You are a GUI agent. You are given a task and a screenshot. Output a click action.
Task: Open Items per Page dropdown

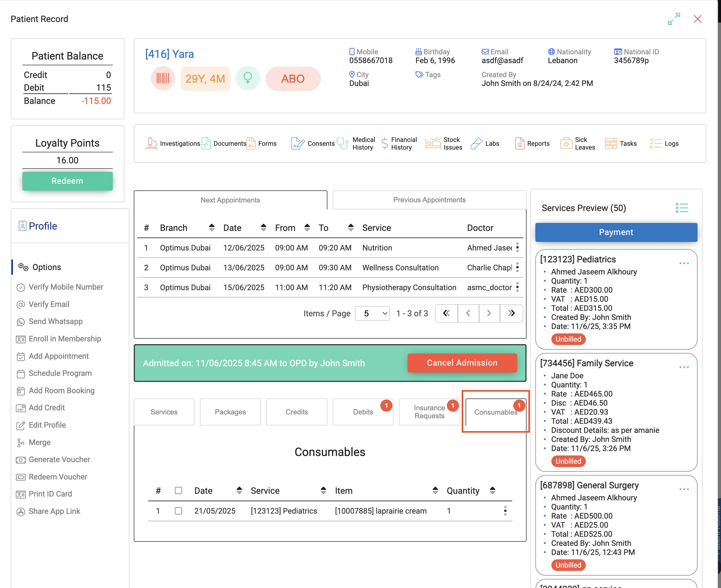[x=372, y=313]
